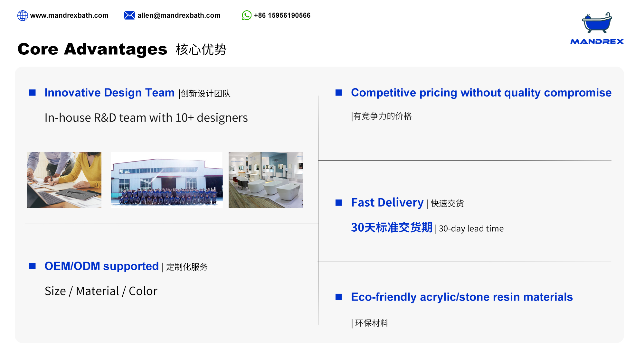Click the allen@mandrexbath.com email address

pyautogui.click(x=179, y=15)
